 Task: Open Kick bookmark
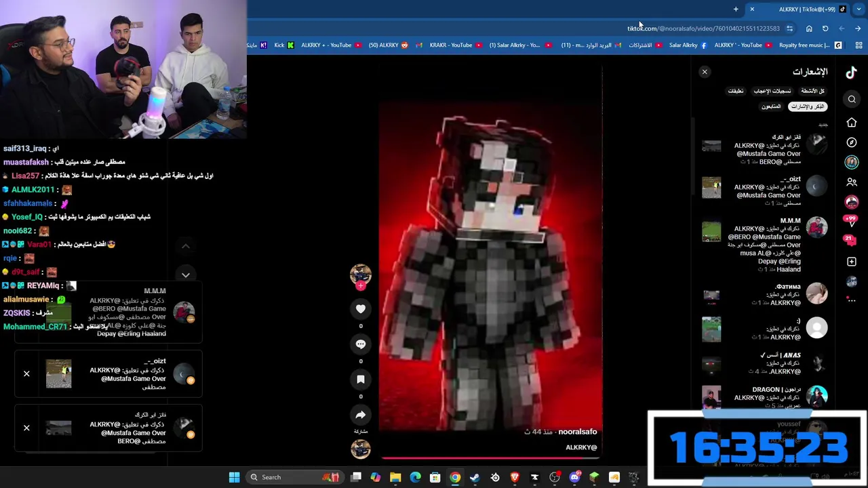click(x=283, y=45)
